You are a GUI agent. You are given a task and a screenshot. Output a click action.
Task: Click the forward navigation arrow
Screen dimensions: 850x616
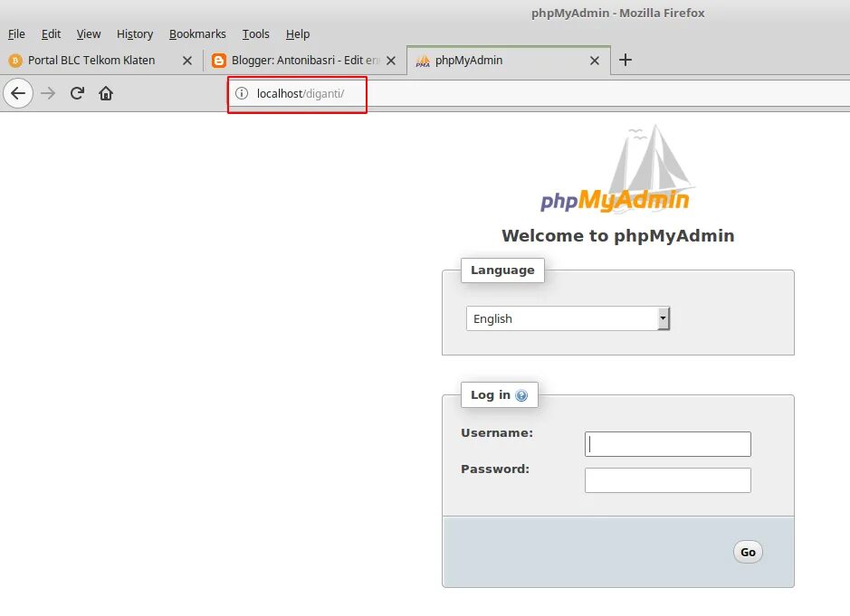click(48, 93)
